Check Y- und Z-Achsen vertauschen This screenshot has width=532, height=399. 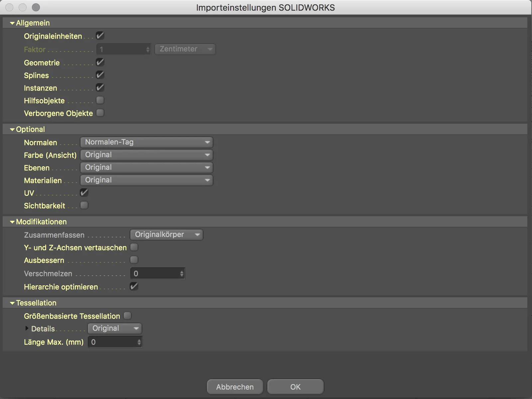tap(134, 247)
